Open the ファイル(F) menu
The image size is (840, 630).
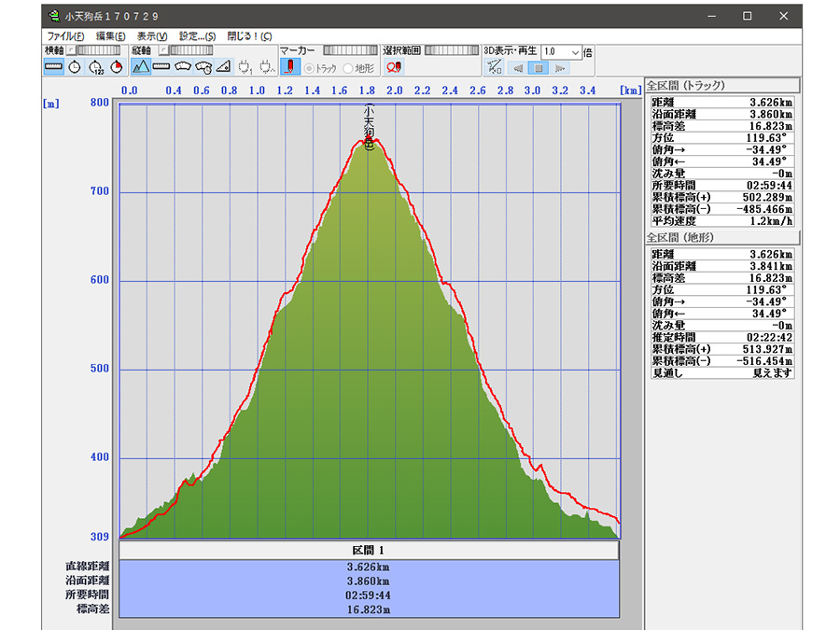tap(65, 36)
